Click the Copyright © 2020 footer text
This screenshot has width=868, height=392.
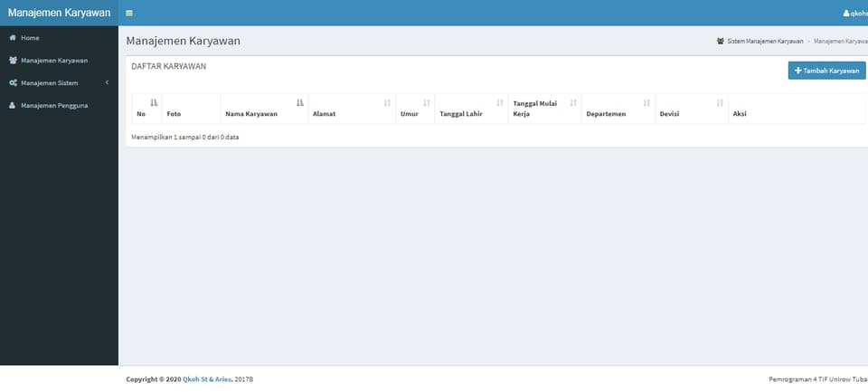pyautogui.click(x=154, y=379)
